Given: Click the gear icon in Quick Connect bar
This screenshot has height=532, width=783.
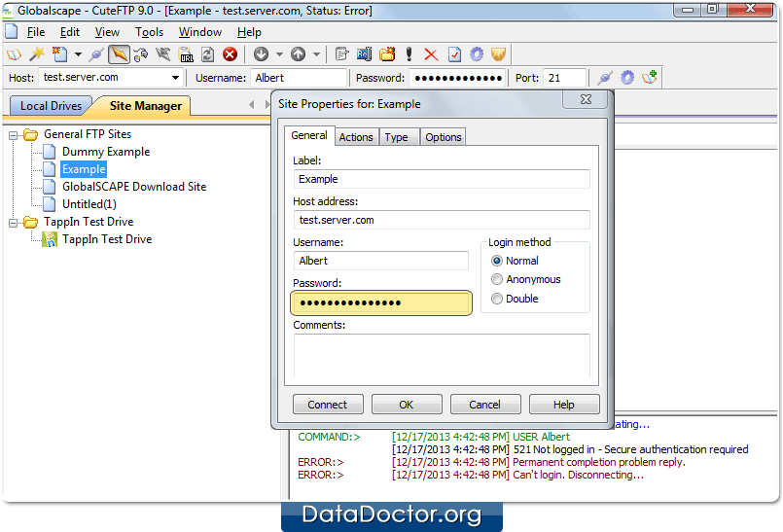Looking at the screenshot, I should tap(627, 78).
